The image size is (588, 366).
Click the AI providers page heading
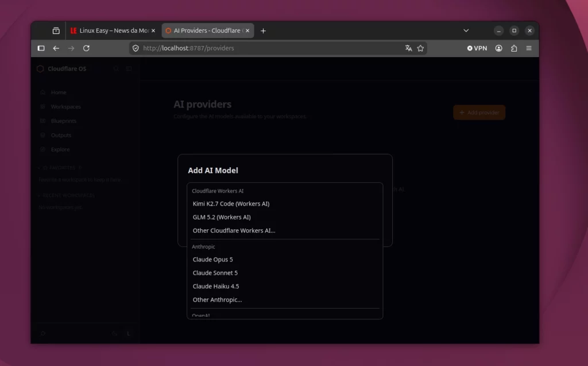point(203,105)
